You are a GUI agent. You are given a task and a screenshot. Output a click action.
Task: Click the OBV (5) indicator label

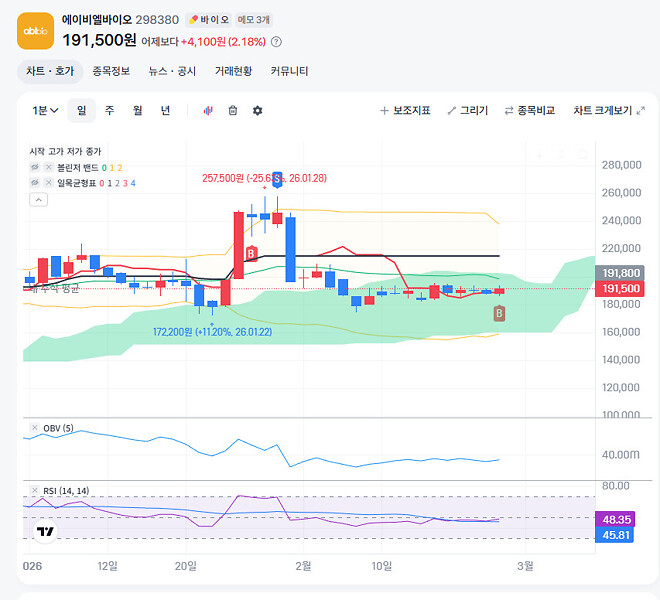coord(59,428)
